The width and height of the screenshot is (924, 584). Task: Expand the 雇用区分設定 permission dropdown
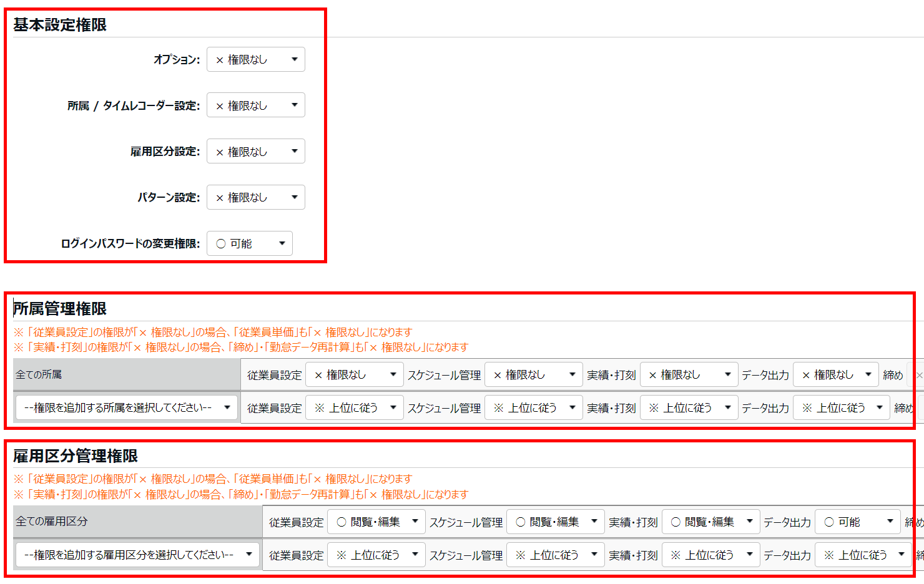coord(255,152)
